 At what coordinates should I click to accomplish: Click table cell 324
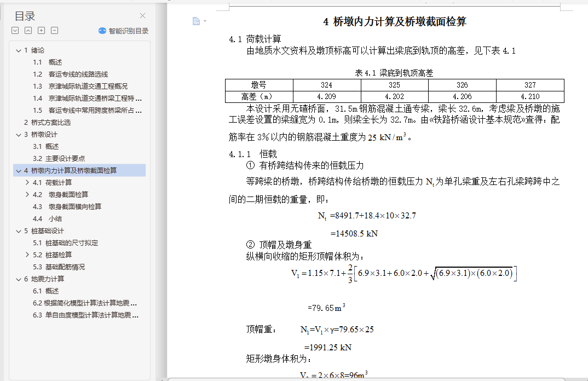(327, 85)
